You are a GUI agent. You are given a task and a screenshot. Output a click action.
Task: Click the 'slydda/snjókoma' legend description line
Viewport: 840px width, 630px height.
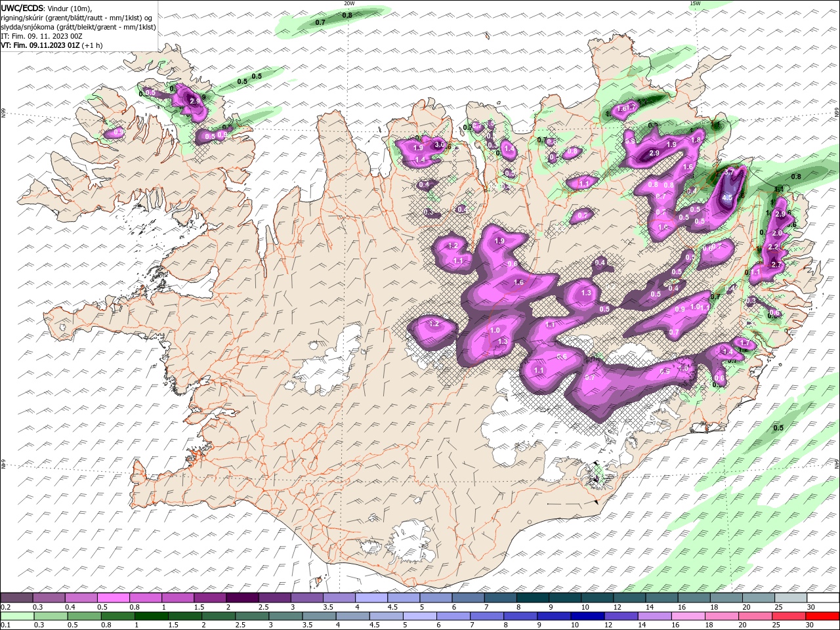pos(78,27)
